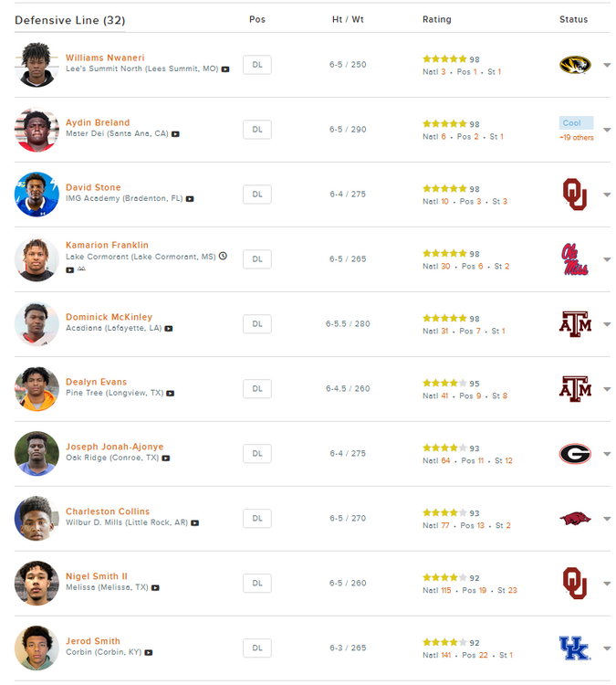The image size is (616, 685).
Task: Click Dominick McKinley's player photo thumbnail
Action: click(x=37, y=324)
